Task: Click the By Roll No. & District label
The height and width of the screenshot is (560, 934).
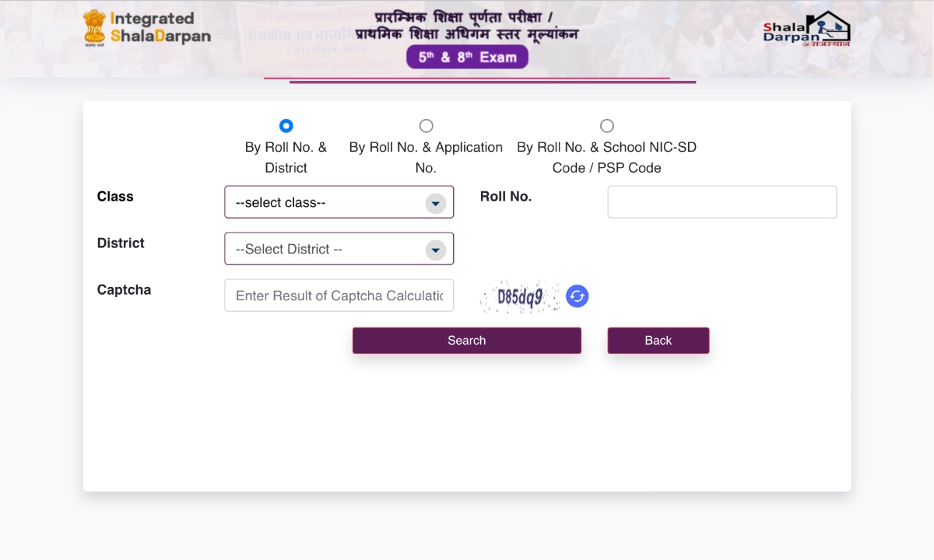Action: (x=286, y=157)
